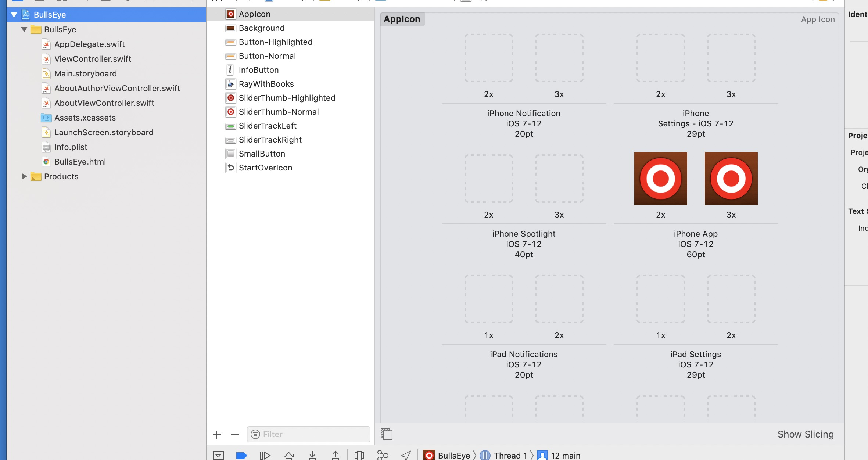Image resolution: width=868 pixels, height=460 pixels.
Task: Click the iPad Notifications 20pt 2x slot
Action: 559,299
